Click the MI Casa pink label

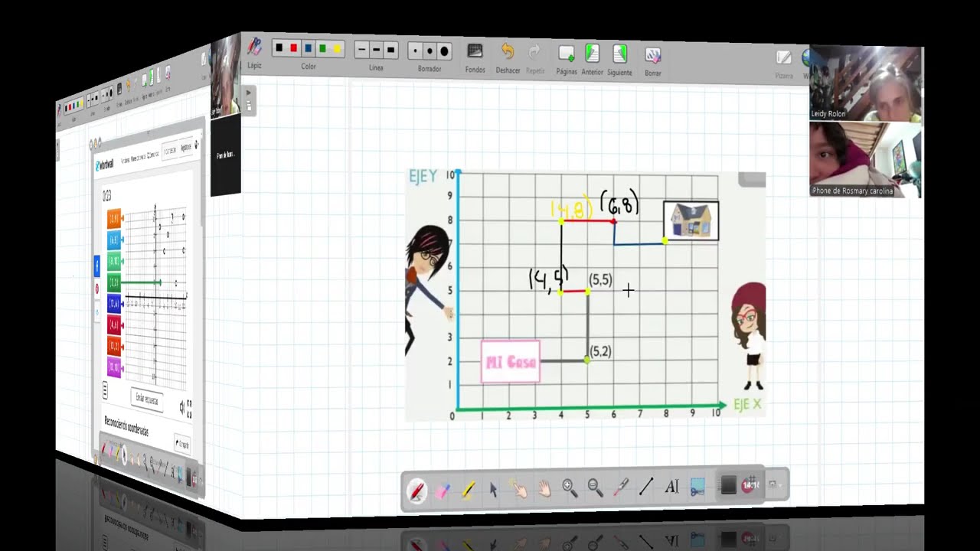(511, 361)
